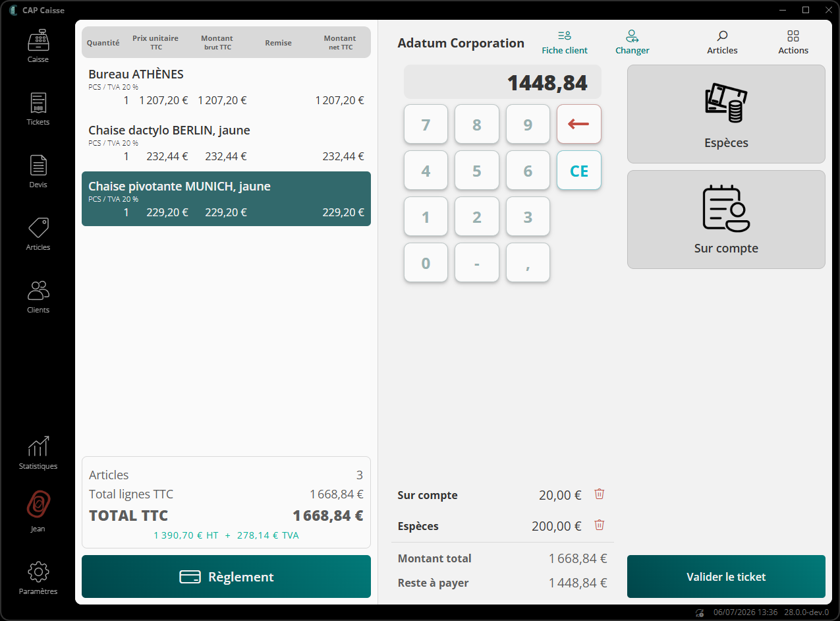Tap keypad digit 9
The height and width of the screenshot is (621, 840).
click(528, 124)
